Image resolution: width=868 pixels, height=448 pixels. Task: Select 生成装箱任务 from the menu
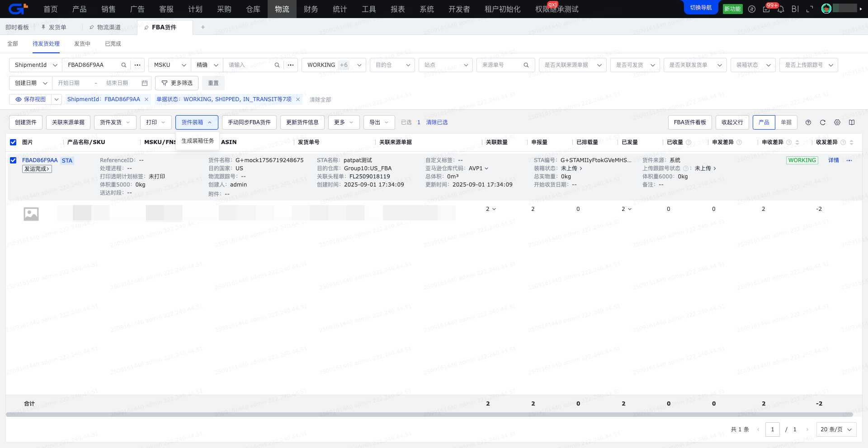point(198,141)
